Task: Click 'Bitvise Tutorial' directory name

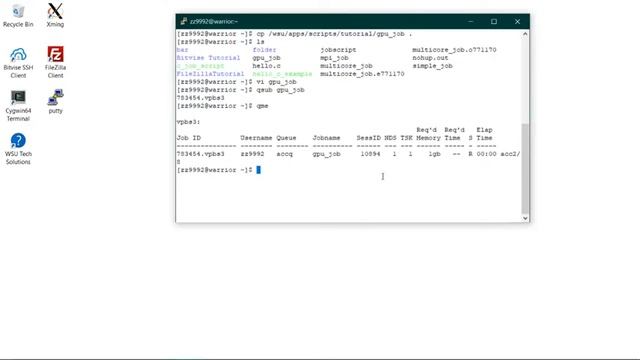Action: click(208, 58)
